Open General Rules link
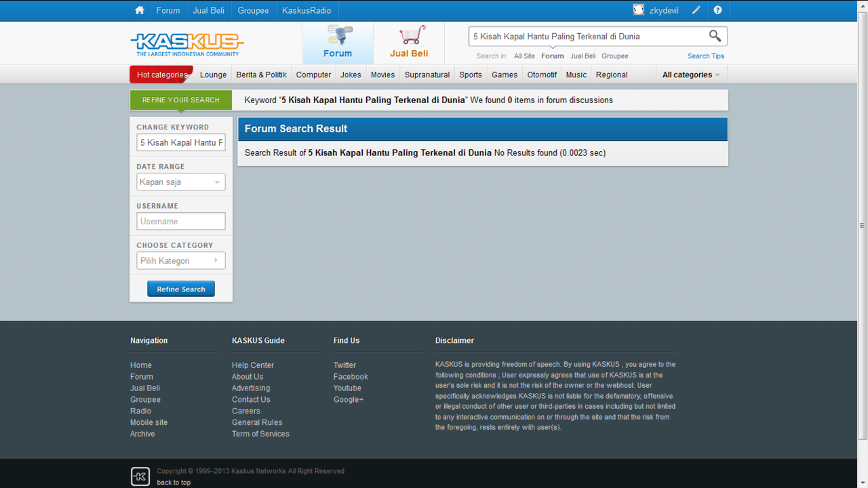Image resolution: width=868 pixels, height=488 pixels. pyautogui.click(x=257, y=422)
